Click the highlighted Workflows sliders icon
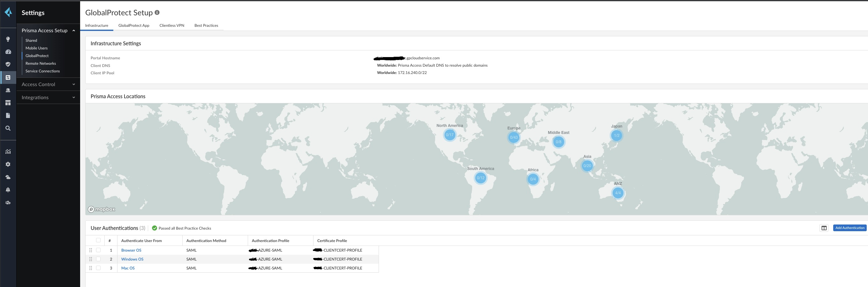Viewport: 868px width, 287px height. [x=8, y=77]
